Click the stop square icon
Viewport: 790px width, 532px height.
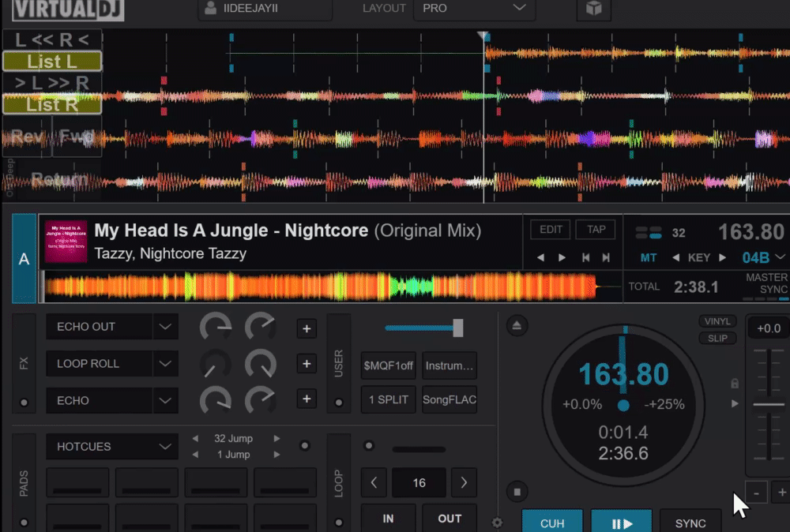[x=517, y=492]
